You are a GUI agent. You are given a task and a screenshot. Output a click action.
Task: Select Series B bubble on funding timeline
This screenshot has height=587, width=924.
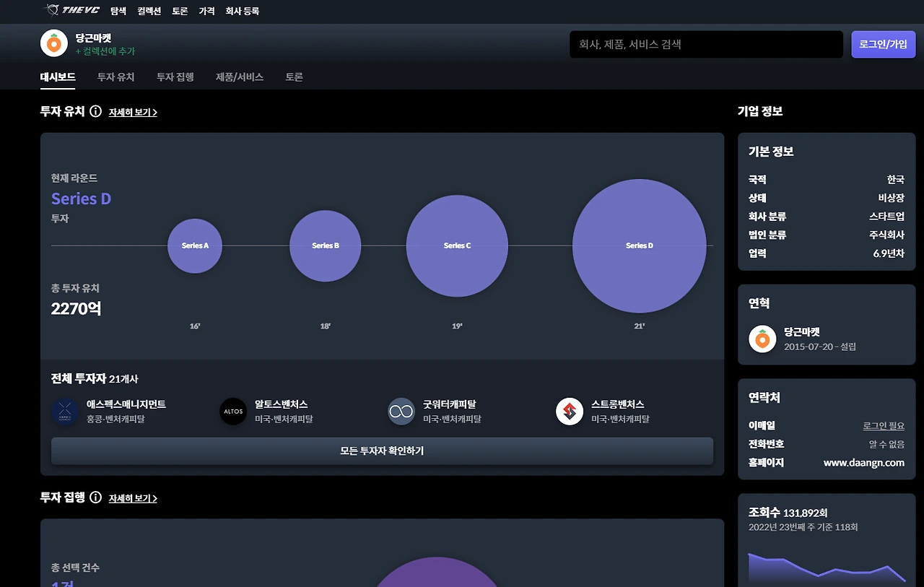(326, 245)
